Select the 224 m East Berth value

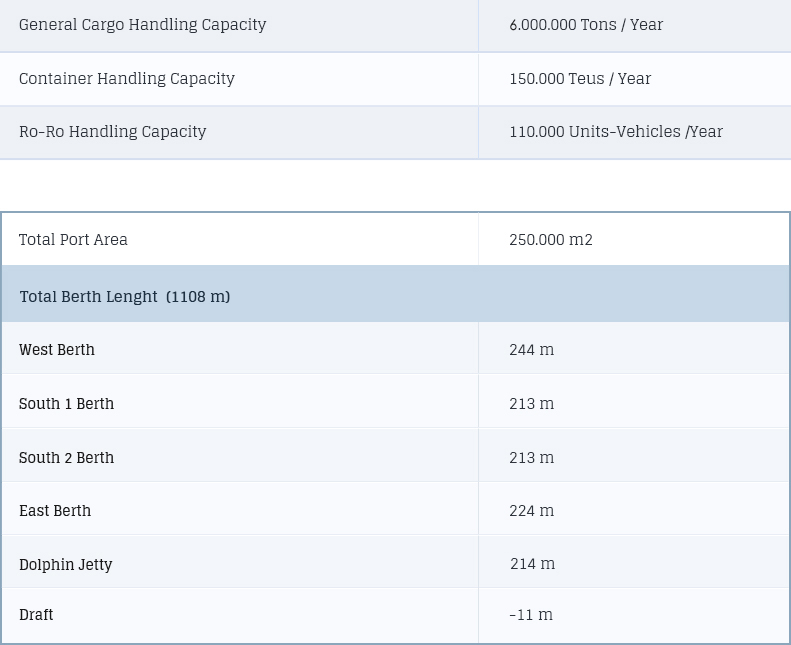point(532,511)
